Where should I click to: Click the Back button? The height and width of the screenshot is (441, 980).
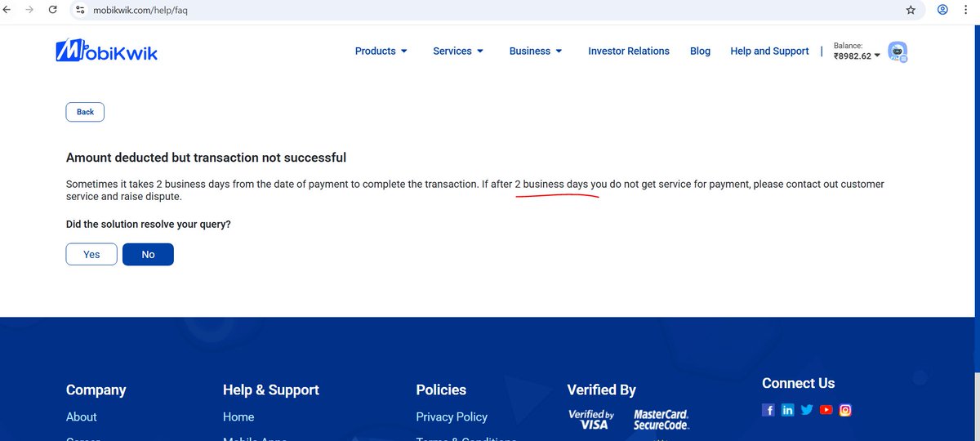(x=85, y=112)
